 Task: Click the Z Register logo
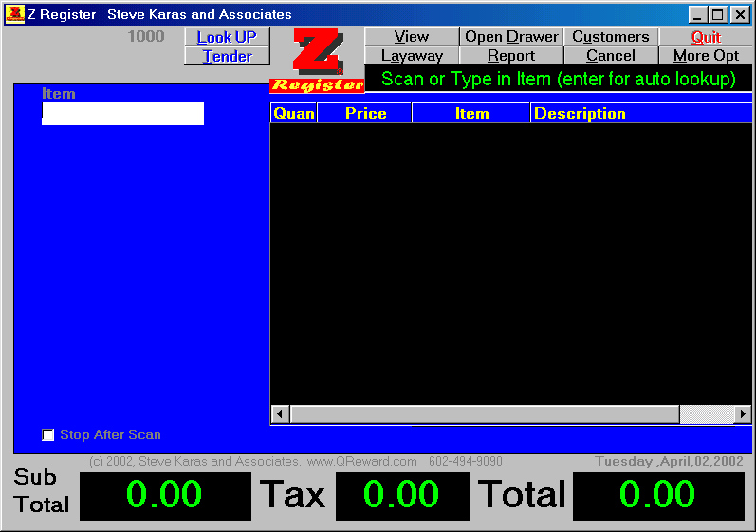point(317,60)
